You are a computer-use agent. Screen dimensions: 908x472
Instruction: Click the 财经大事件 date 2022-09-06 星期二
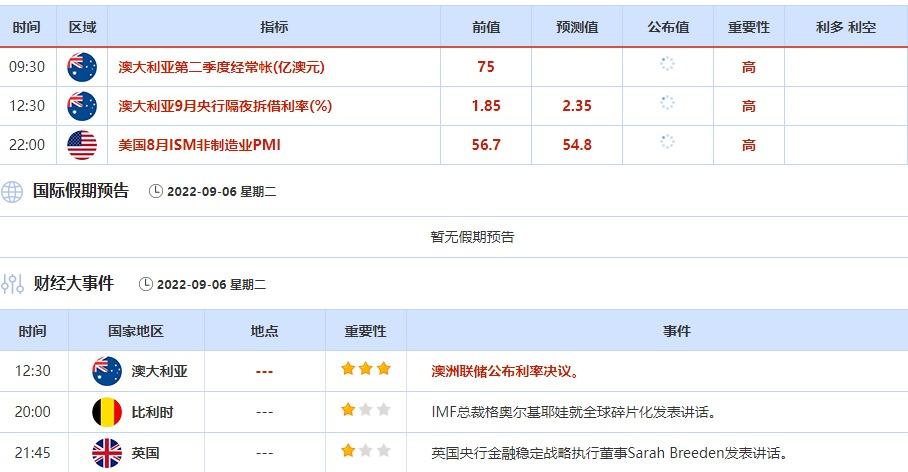pos(210,285)
